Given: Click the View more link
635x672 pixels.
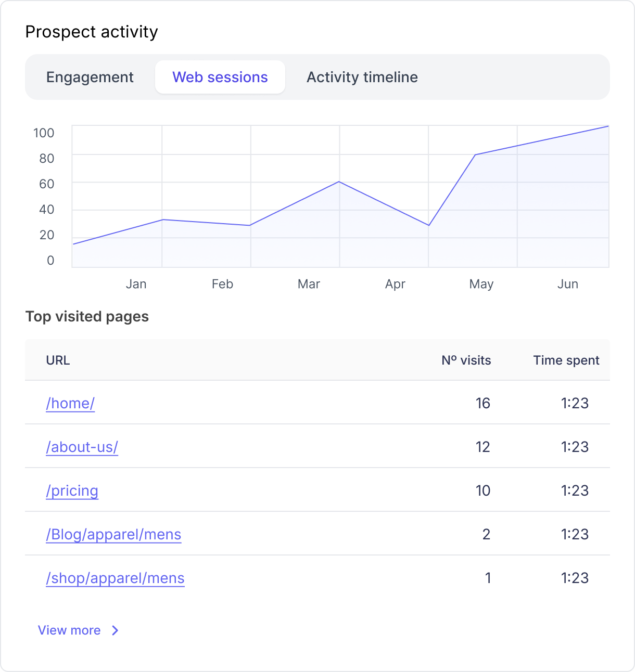Looking at the screenshot, I should coord(69,630).
